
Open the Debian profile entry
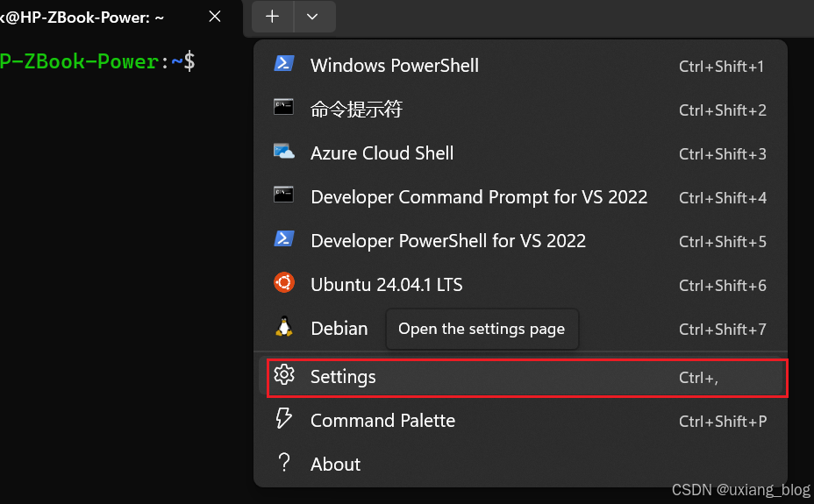520,329
